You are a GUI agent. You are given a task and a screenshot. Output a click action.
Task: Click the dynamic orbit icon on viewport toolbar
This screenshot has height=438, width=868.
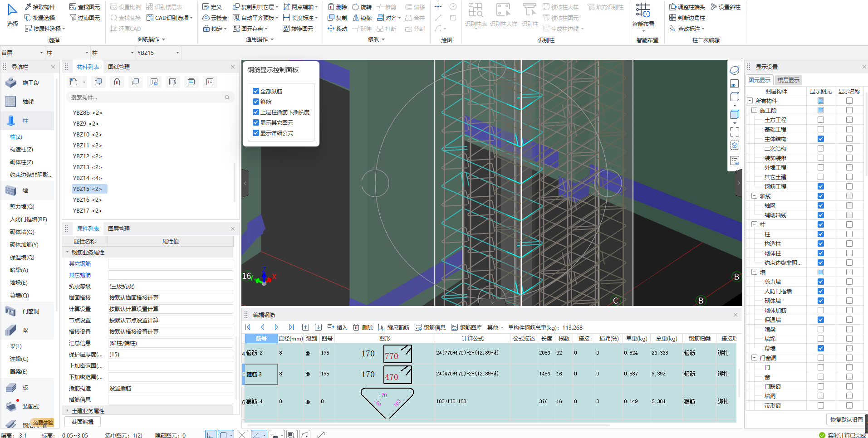point(735,71)
